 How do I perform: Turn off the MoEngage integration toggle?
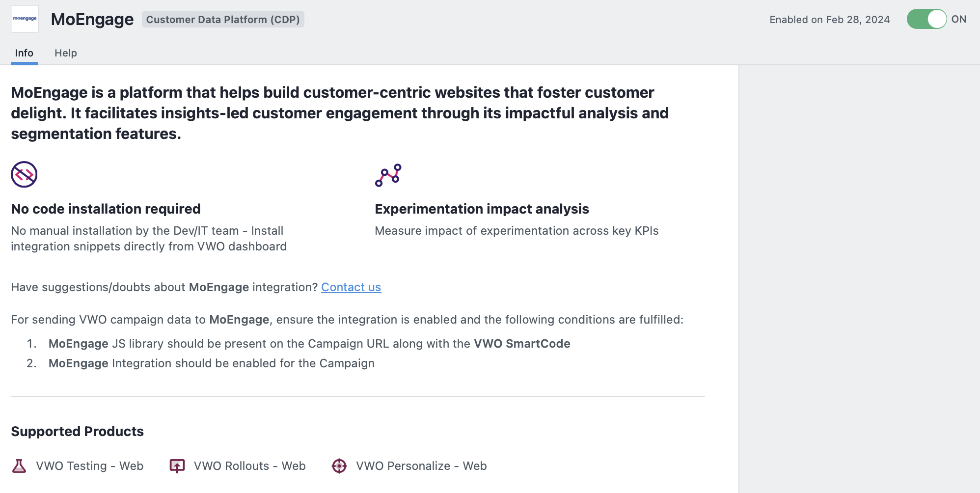[x=926, y=19]
